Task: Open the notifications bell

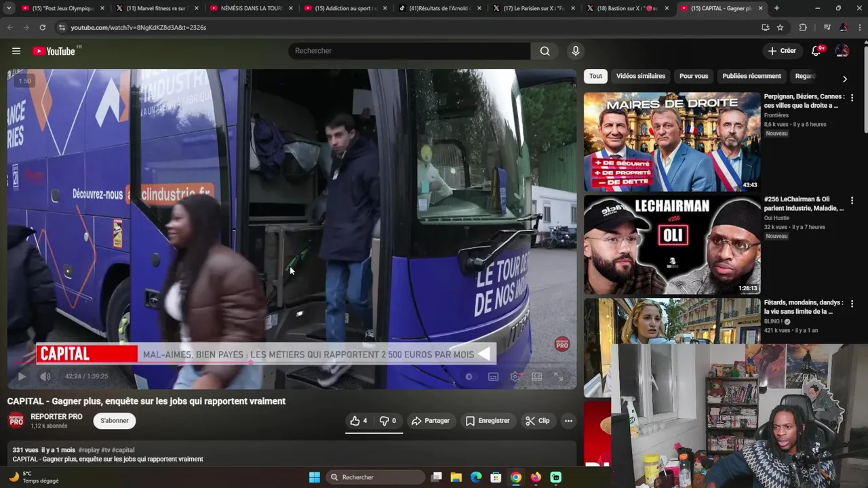Action: tap(816, 51)
